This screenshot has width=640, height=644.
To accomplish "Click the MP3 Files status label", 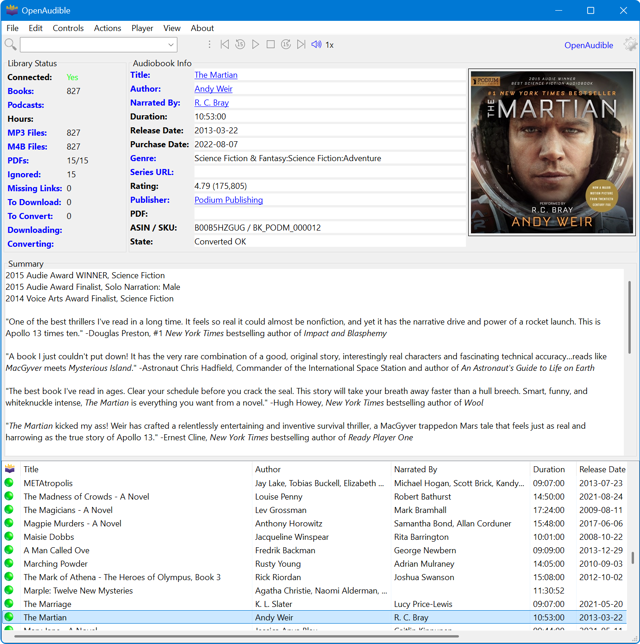I will (27, 133).
